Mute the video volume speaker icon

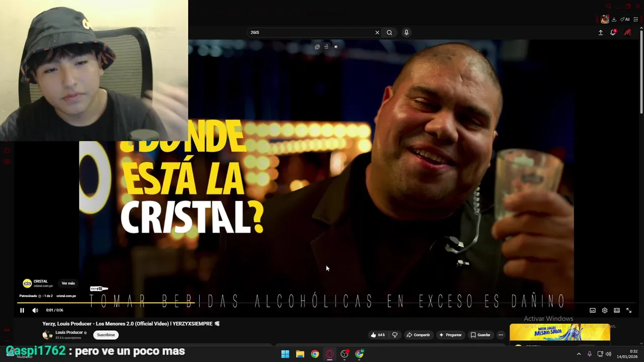35,310
